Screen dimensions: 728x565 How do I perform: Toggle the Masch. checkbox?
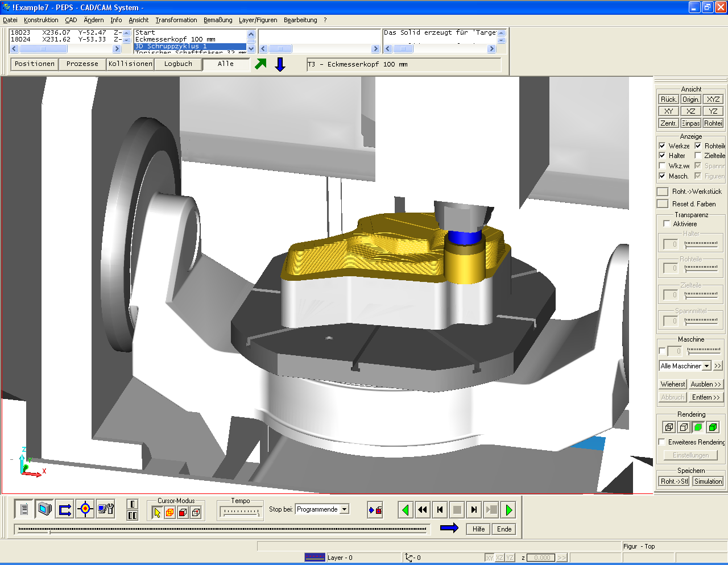click(x=662, y=176)
